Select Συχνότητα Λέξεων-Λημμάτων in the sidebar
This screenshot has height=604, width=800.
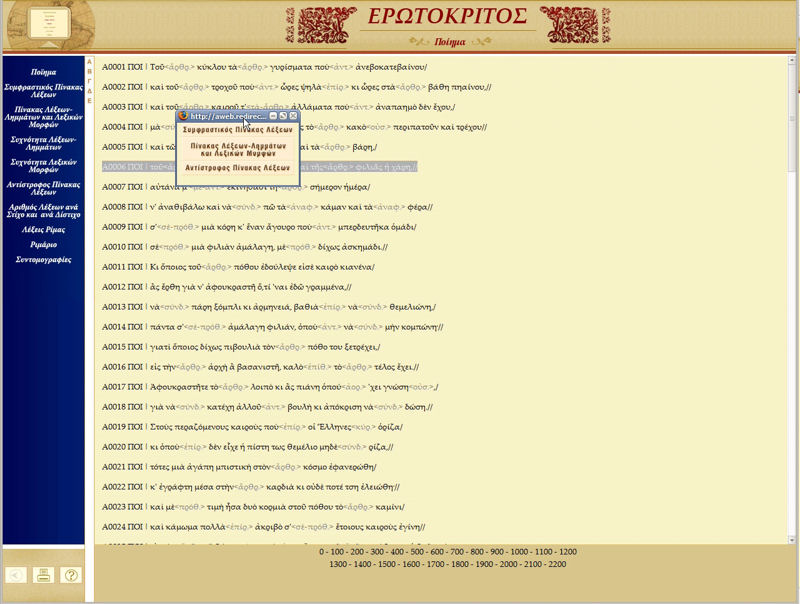point(43,144)
